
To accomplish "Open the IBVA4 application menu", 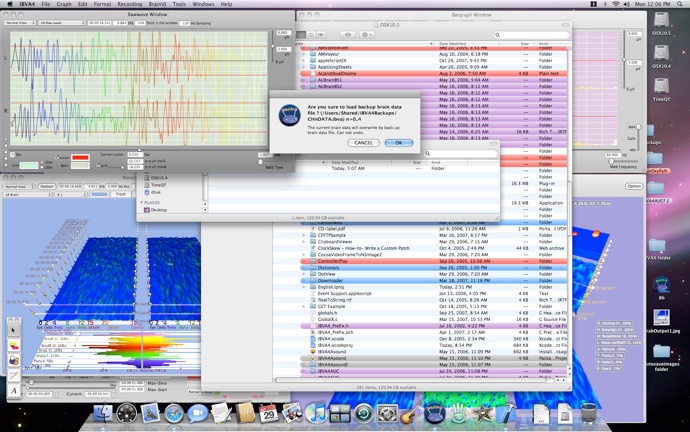I will pyautogui.click(x=27, y=4).
